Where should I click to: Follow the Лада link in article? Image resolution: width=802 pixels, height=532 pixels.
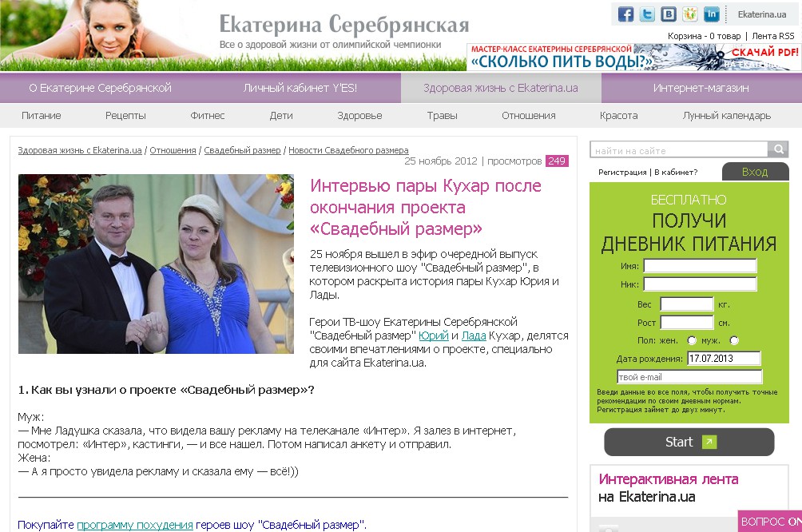tap(474, 335)
